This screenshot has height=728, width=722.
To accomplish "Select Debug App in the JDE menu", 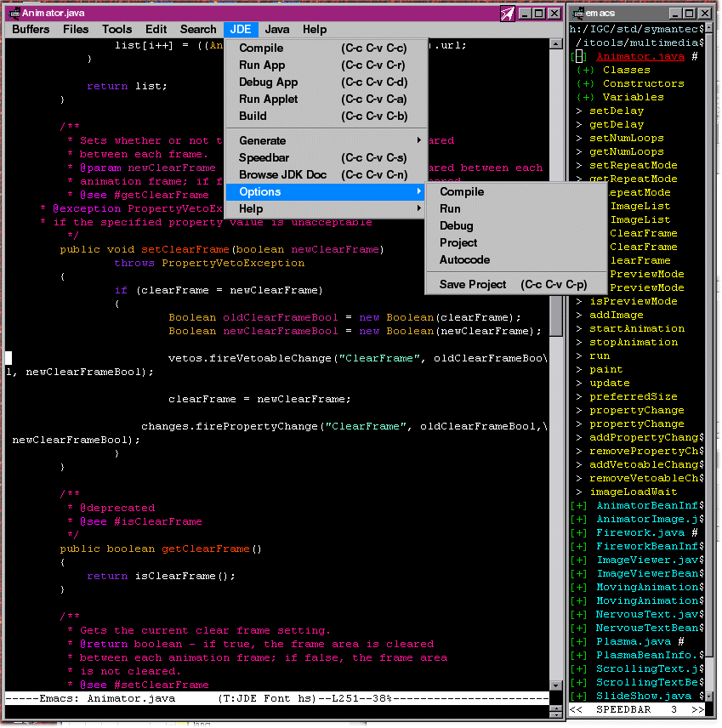I will tap(268, 82).
